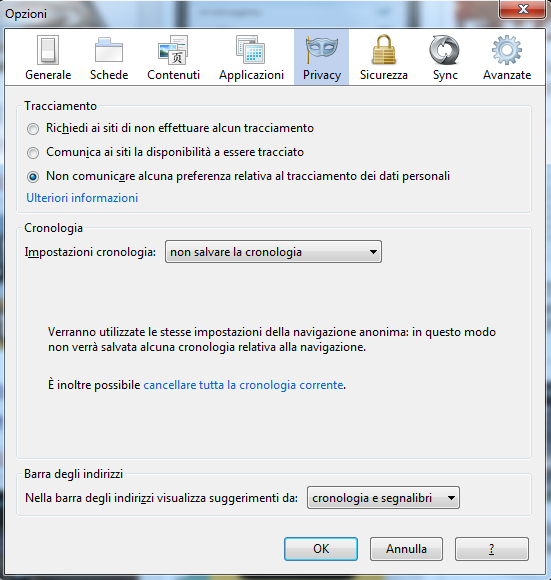551x580 pixels.
Task: Click 'cancellare tutta la cronologia corrente' link
Action: 243,385
